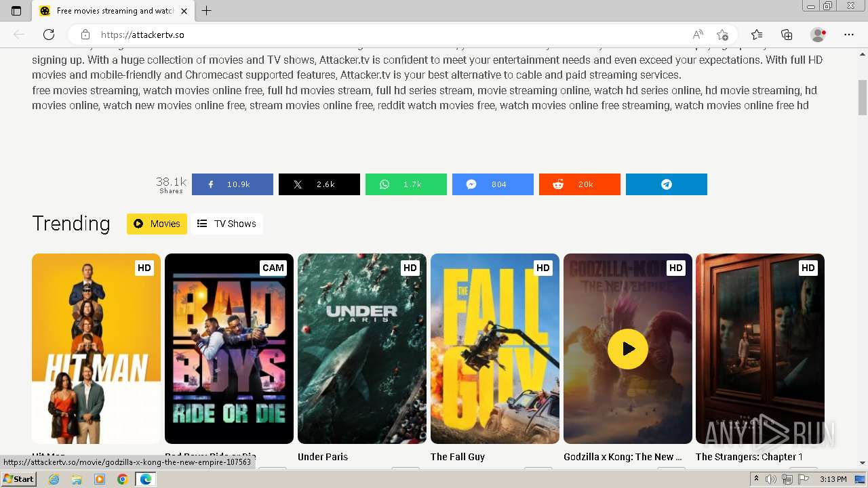The width and height of the screenshot is (868, 488).
Task: Launch Chrome from the taskbar
Action: point(123,479)
